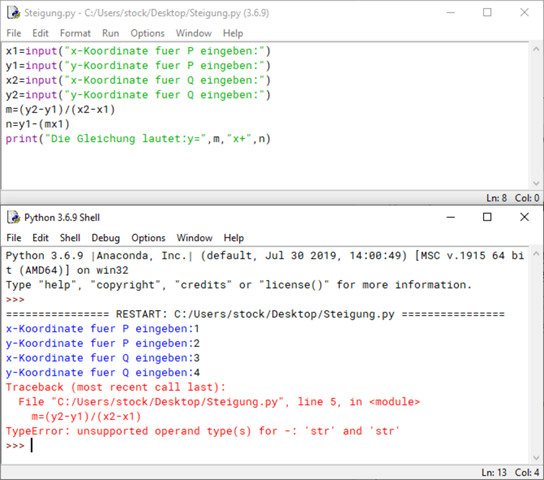Click the RESTART line in Shell output
This screenshot has width=544, height=480.
pyautogui.click(x=255, y=314)
